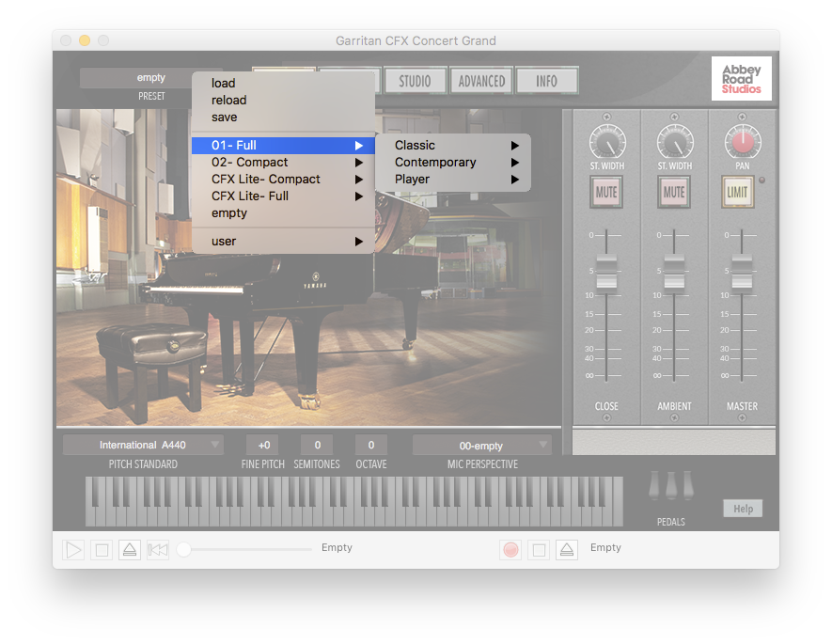Start recording with the red record button
This screenshot has height=644, width=832.
pyautogui.click(x=510, y=550)
